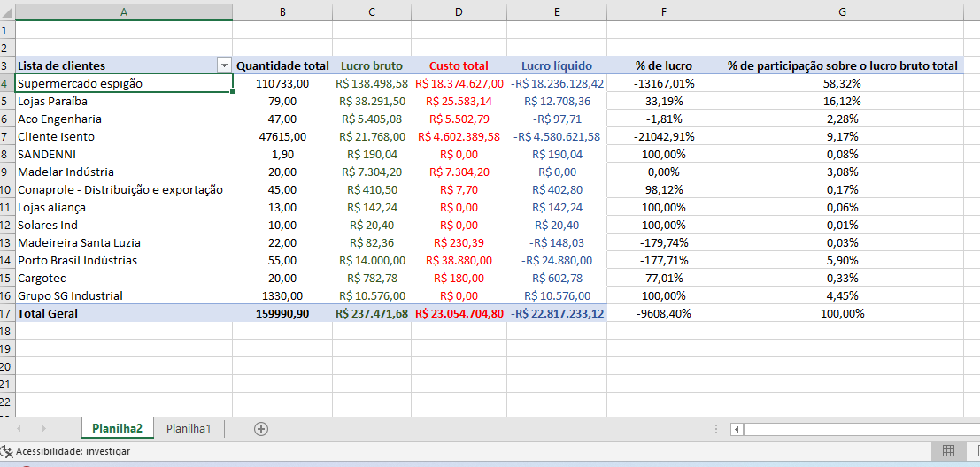Select the Lojas Paraíba cell
Screen dimensions: 980x467
[x=124, y=101]
